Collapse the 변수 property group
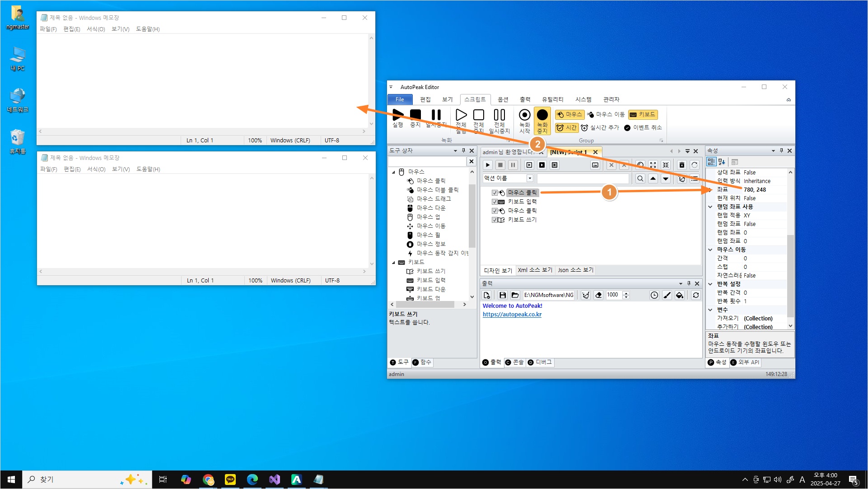The height and width of the screenshot is (489, 868). [710, 310]
